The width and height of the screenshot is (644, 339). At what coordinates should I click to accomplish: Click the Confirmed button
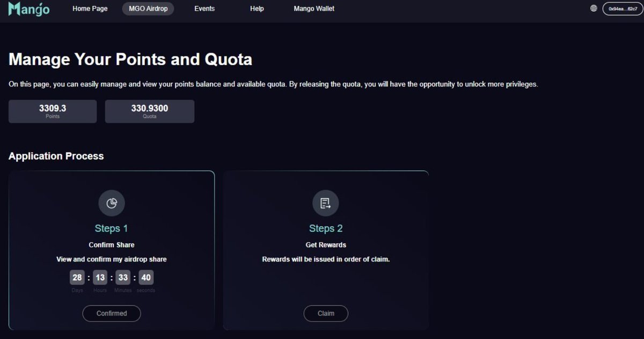coord(112,313)
